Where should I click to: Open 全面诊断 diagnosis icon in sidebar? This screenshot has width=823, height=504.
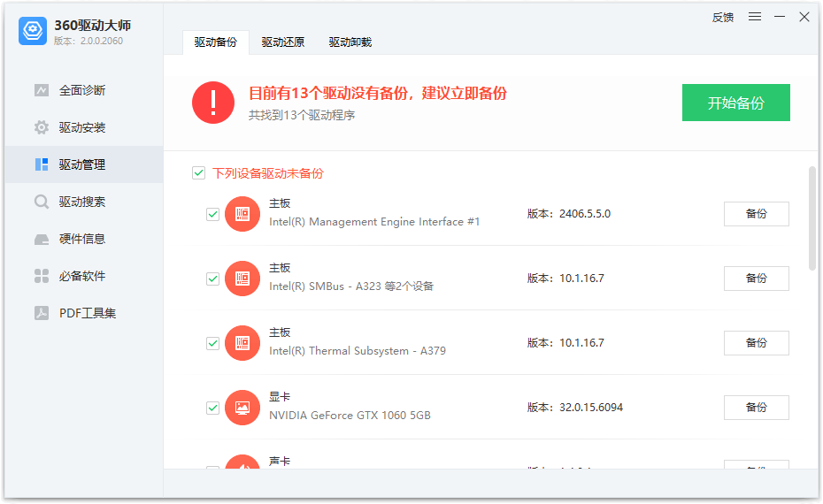click(x=42, y=90)
